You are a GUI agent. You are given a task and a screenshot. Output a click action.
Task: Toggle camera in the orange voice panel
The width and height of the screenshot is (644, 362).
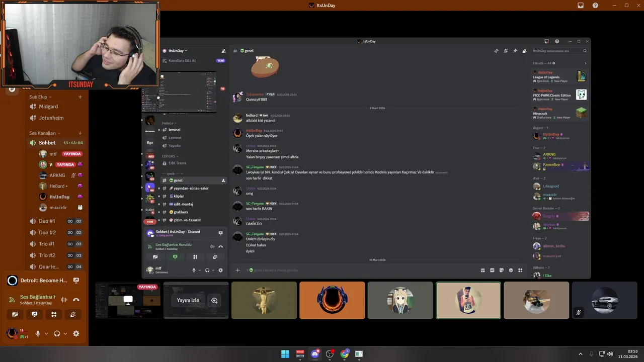[15, 314]
